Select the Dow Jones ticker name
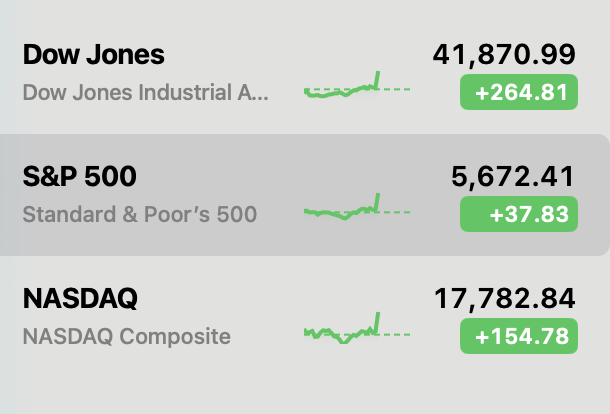The width and height of the screenshot is (610, 414). (x=93, y=55)
